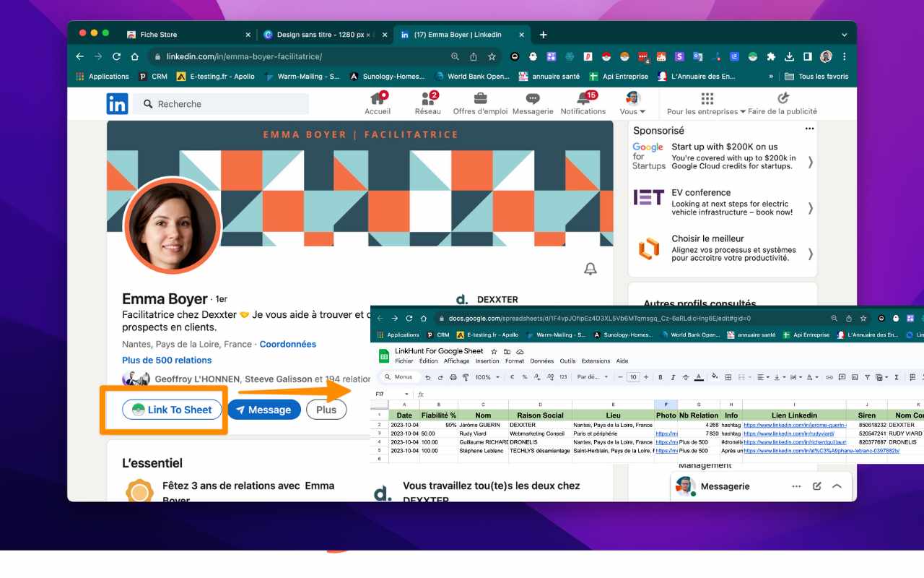Open LinkedIn Messagerie in the top nav
The height and width of the screenshot is (578, 924).
(533, 103)
